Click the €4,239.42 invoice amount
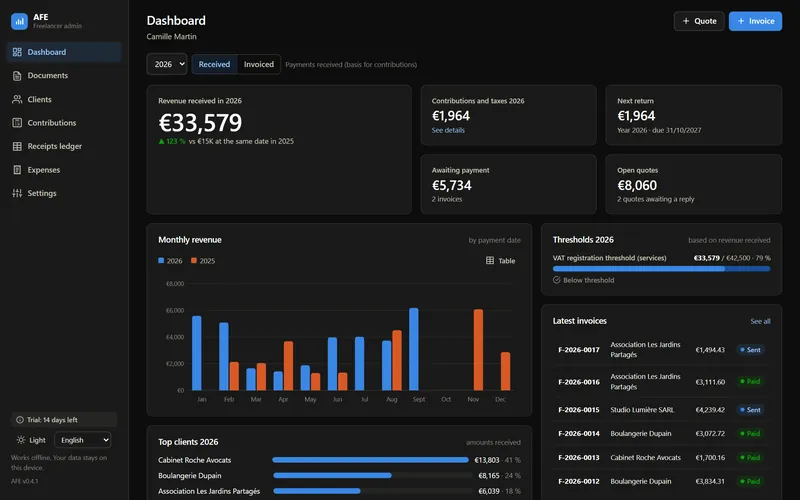Viewport: 800px width, 500px height. tap(710, 410)
